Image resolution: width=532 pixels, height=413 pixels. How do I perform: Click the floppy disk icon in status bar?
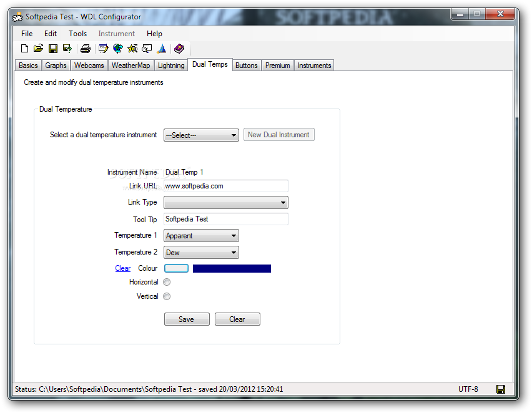pyautogui.click(x=500, y=389)
